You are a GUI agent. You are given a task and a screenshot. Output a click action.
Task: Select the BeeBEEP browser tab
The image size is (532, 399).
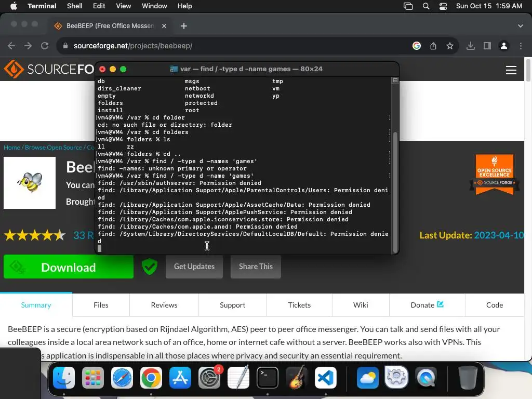coord(110,26)
